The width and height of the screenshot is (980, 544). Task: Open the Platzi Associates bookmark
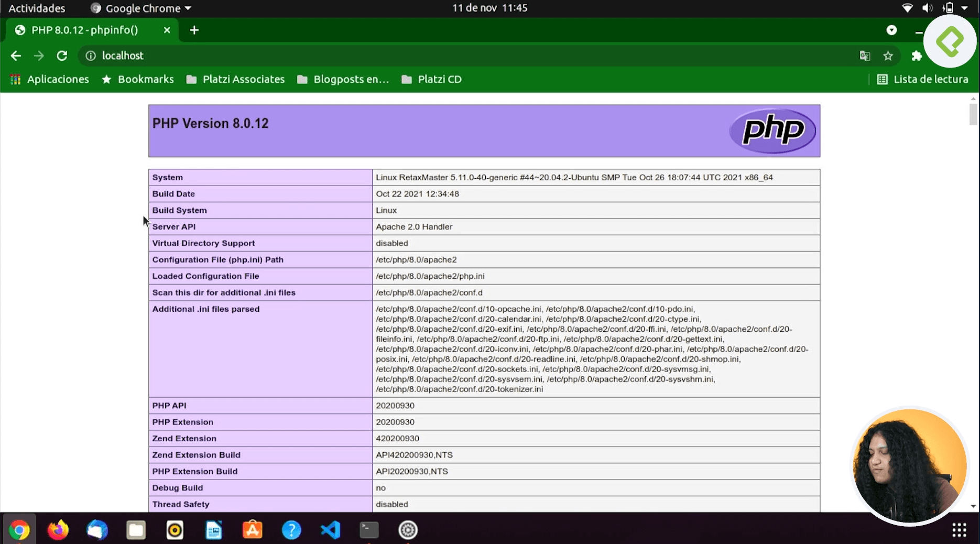click(235, 79)
